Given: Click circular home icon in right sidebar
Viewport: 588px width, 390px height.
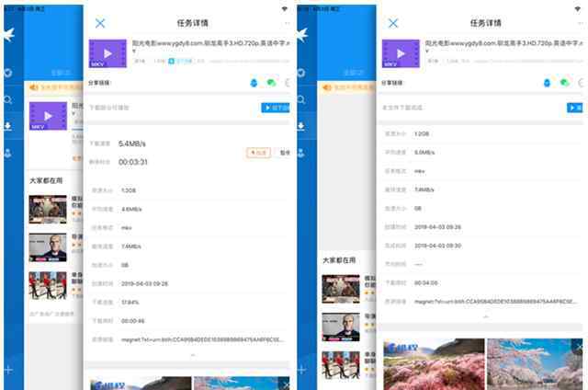Looking at the screenshot, I should (301, 73).
